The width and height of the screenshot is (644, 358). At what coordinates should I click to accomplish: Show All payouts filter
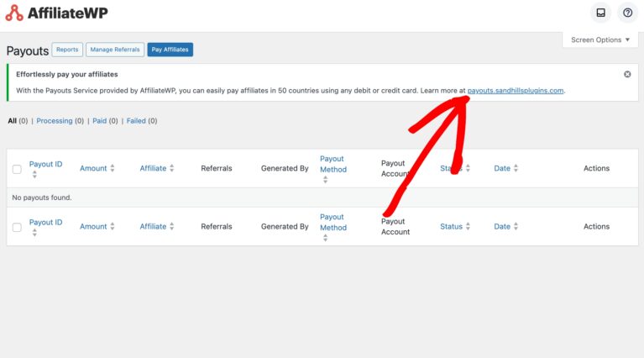coord(13,121)
